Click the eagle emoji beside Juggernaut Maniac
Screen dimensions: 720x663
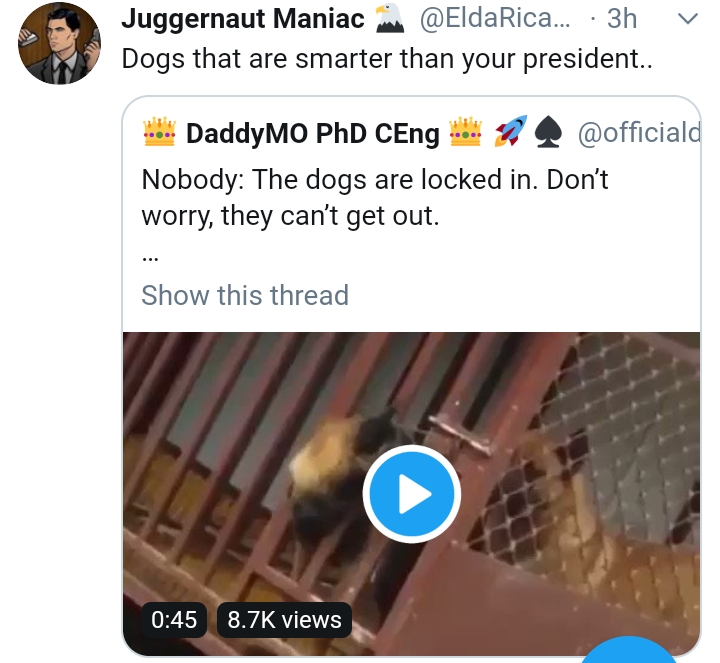pos(388,18)
